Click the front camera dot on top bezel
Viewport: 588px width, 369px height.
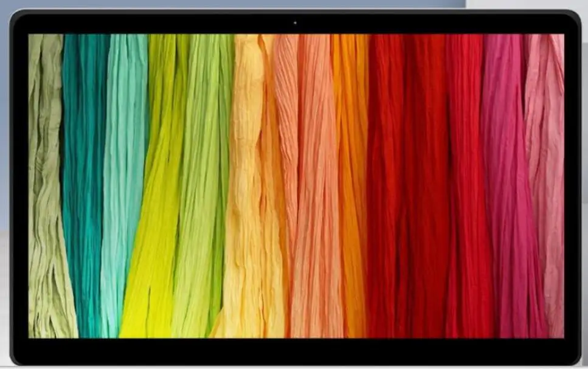click(x=295, y=23)
